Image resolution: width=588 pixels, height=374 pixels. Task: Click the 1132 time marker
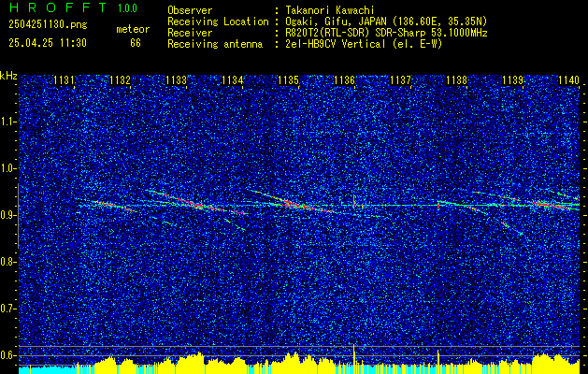pos(120,79)
